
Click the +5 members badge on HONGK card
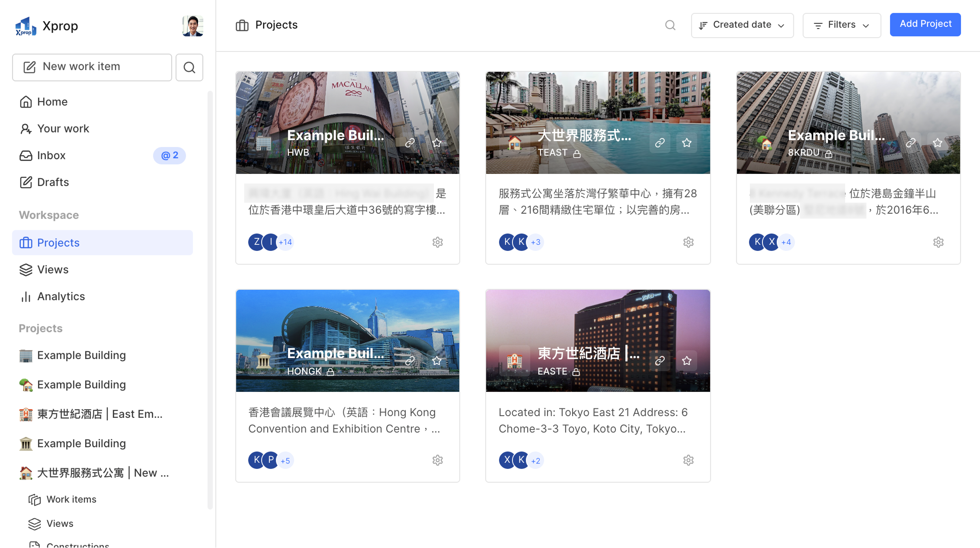tap(285, 461)
